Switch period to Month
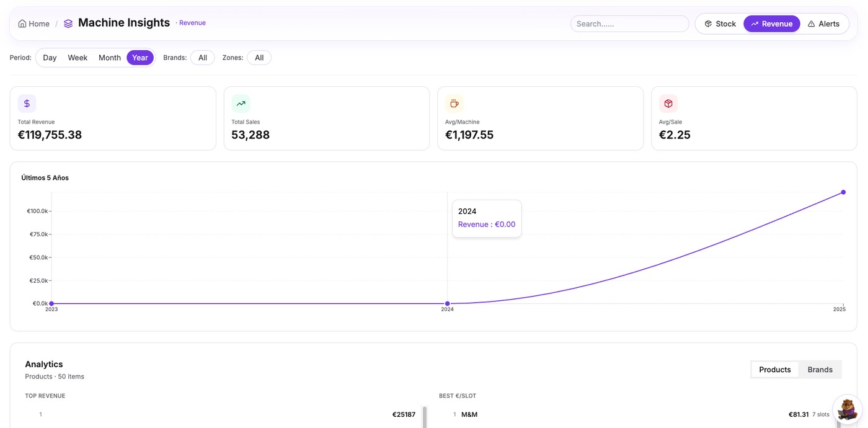 [x=109, y=57]
